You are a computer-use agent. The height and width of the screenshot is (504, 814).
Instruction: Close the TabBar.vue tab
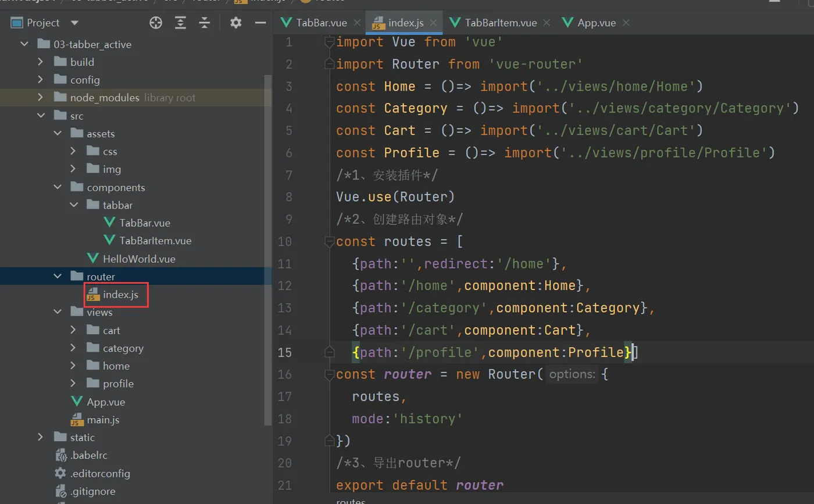tap(357, 23)
